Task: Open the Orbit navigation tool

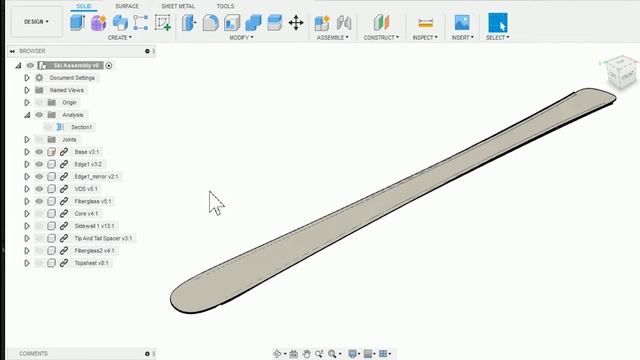Action: coord(278,354)
